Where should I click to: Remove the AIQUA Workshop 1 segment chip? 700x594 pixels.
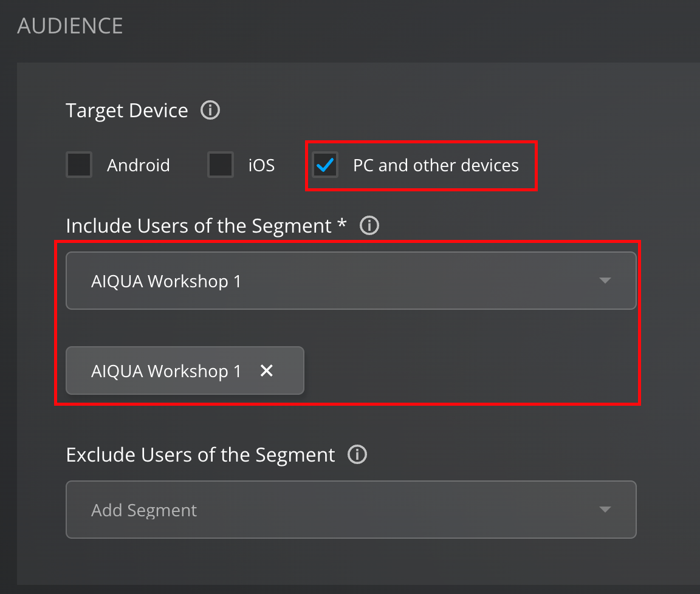coord(266,371)
